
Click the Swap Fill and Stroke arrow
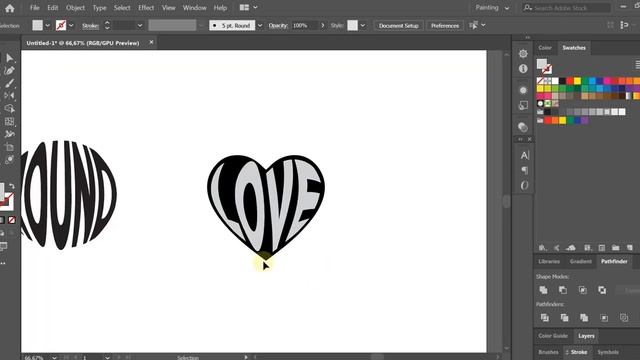click(11, 186)
